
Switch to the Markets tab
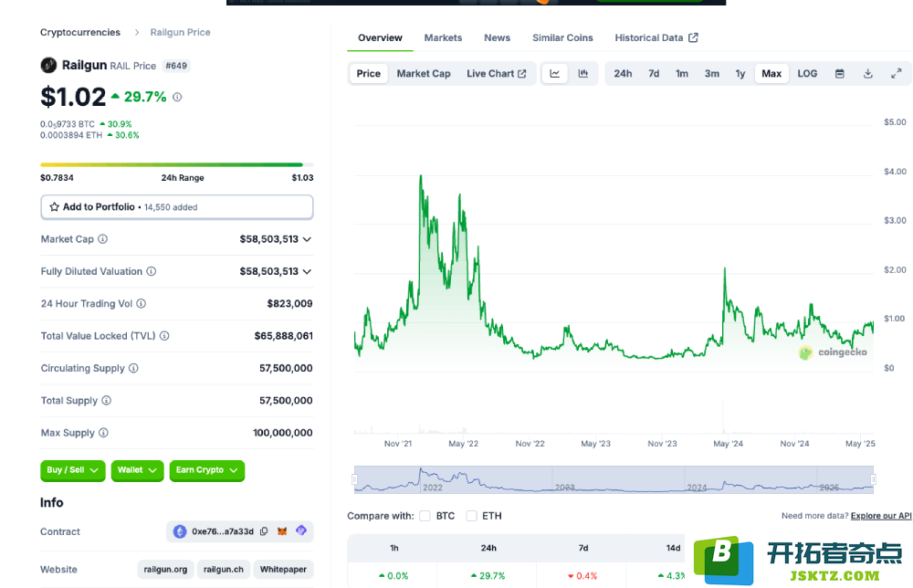[x=443, y=37]
